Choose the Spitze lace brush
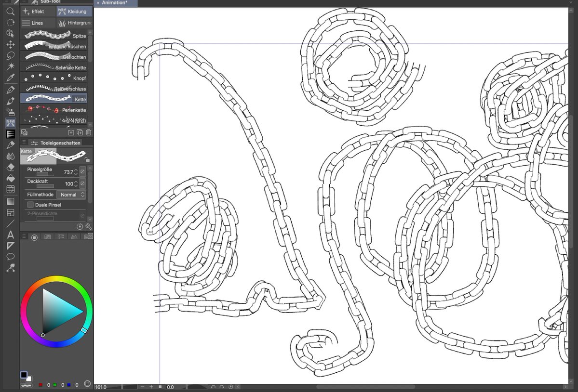578x392 pixels. [x=54, y=36]
